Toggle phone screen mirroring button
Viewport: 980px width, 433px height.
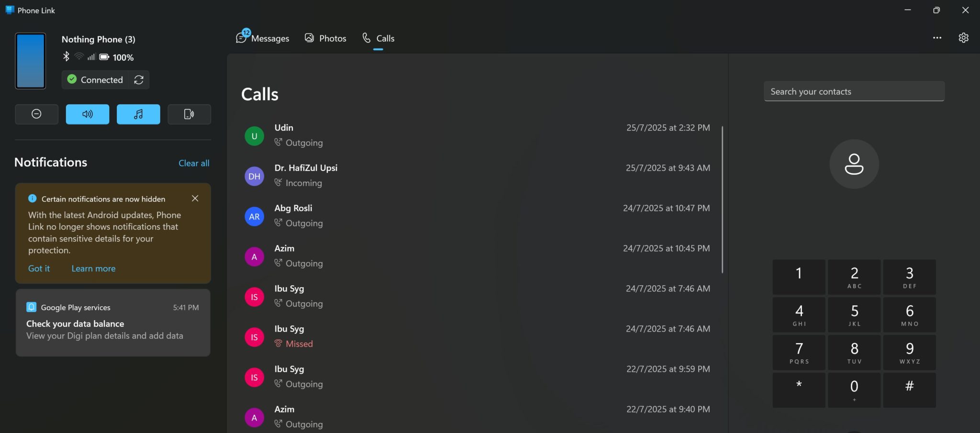[x=189, y=114]
